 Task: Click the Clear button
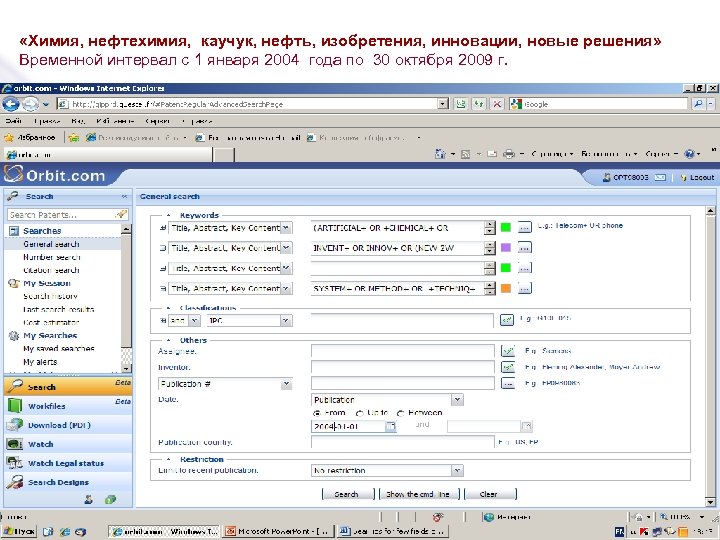[x=489, y=494]
